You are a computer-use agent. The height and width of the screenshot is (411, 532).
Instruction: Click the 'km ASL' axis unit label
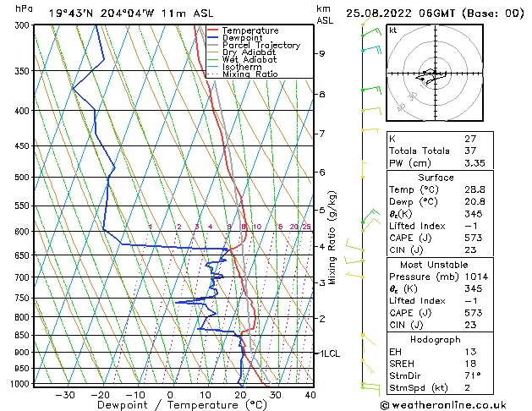click(x=325, y=14)
